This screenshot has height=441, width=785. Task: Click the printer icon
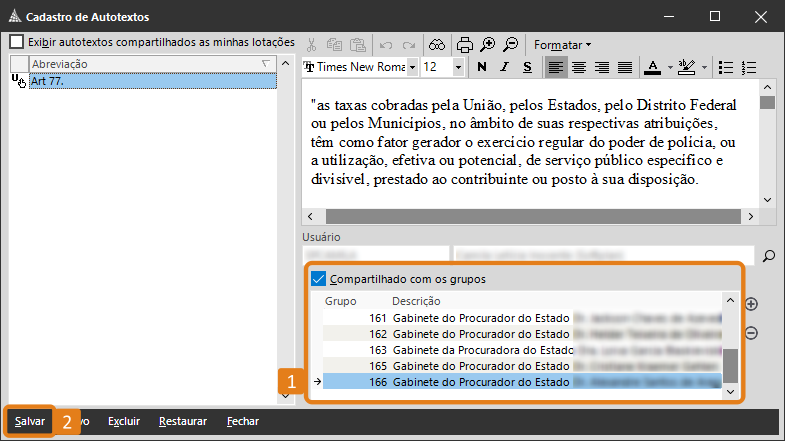point(465,44)
